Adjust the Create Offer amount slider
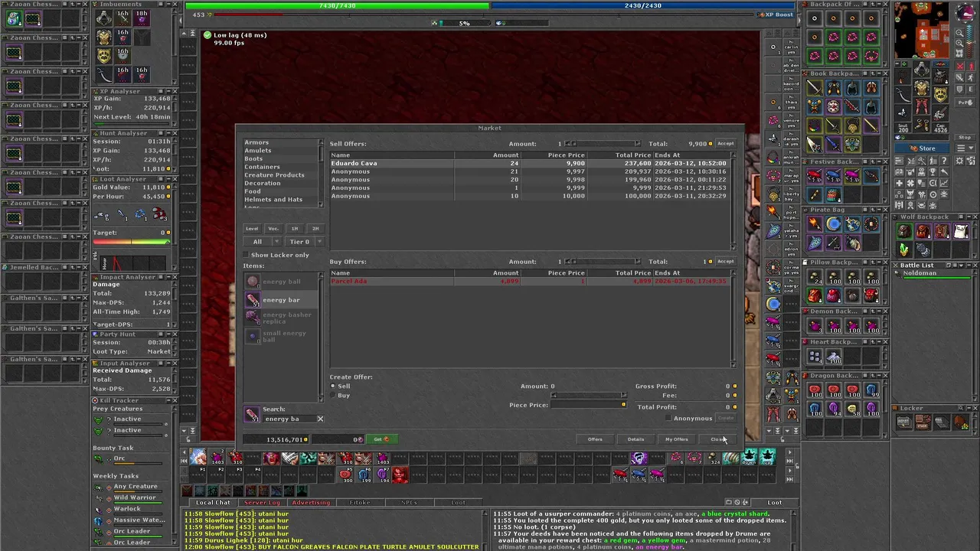This screenshot has height=551, width=980. [589, 395]
